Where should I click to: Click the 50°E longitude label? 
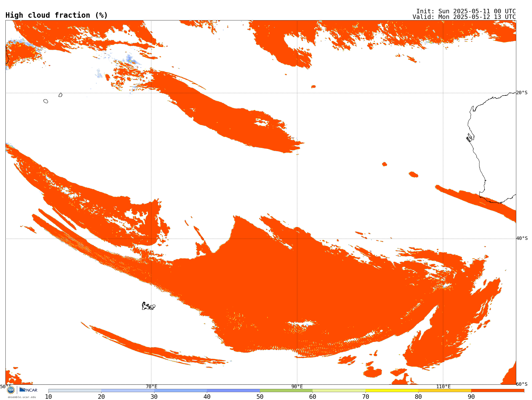(6, 387)
